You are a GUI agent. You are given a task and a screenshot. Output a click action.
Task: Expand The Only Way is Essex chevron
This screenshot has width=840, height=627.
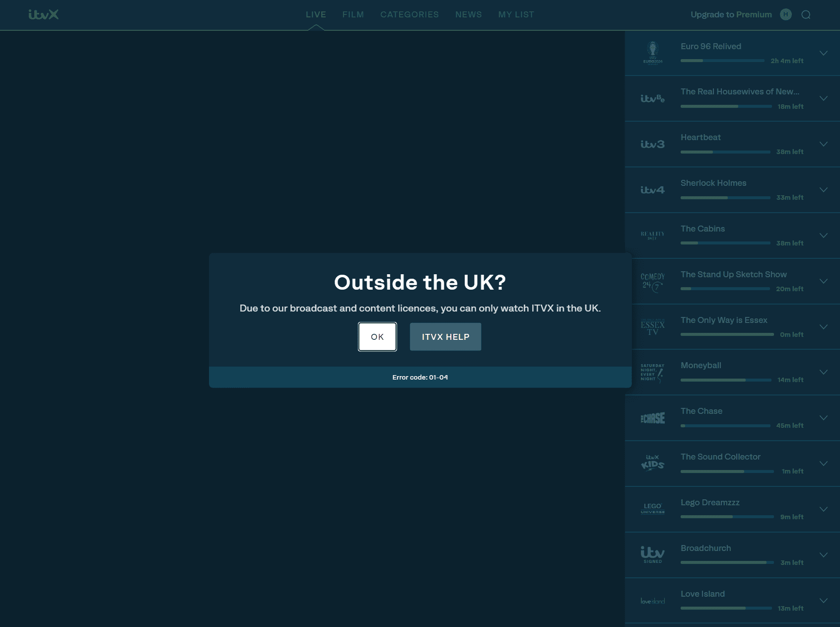point(824,327)
